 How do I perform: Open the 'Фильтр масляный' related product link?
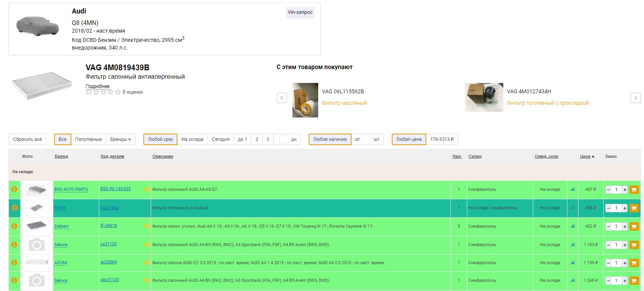344,103
